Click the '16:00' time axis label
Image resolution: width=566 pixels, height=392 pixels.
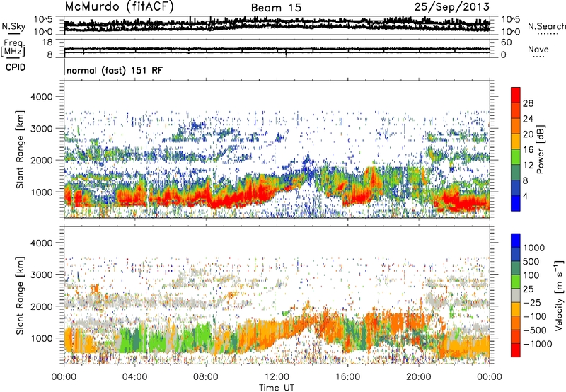click(x=347, y=377)
